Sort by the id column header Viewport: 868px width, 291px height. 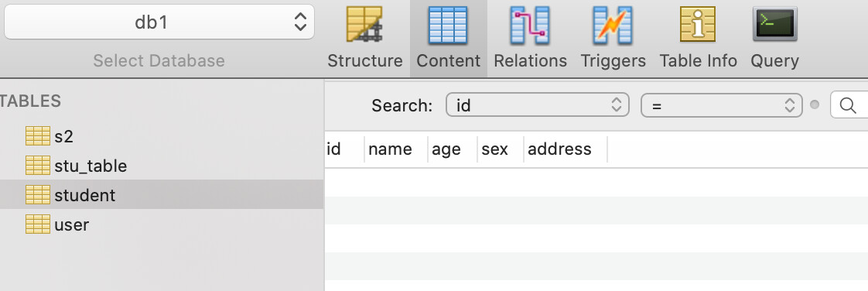(344, 149)
